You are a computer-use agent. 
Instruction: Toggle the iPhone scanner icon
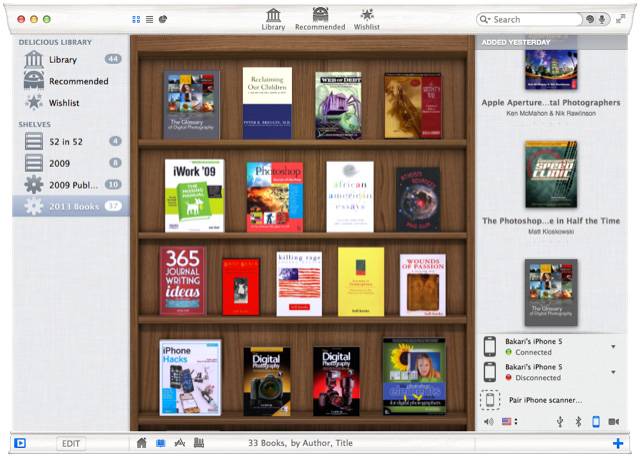coord(596,422)
